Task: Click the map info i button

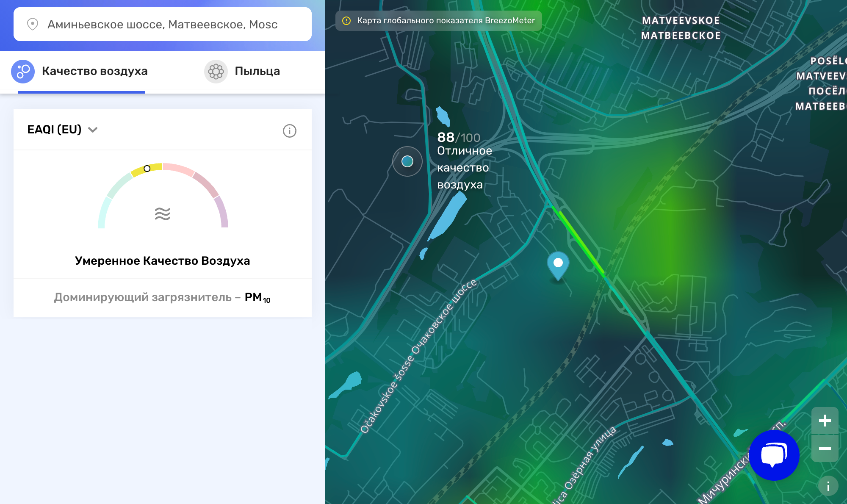Action: click(x=828, y=486)
